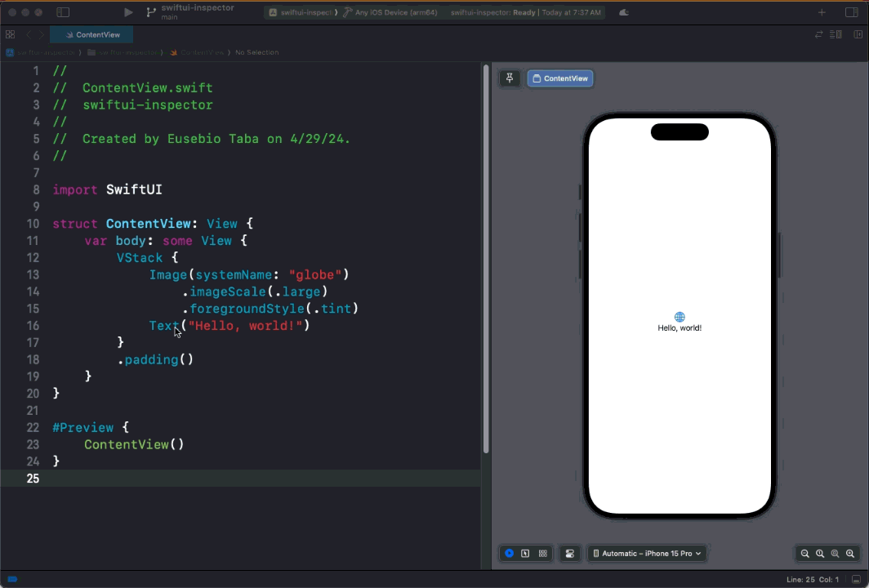Enable the Live preview mode
The image size is (869, 588).
click(x=510, y=553)
